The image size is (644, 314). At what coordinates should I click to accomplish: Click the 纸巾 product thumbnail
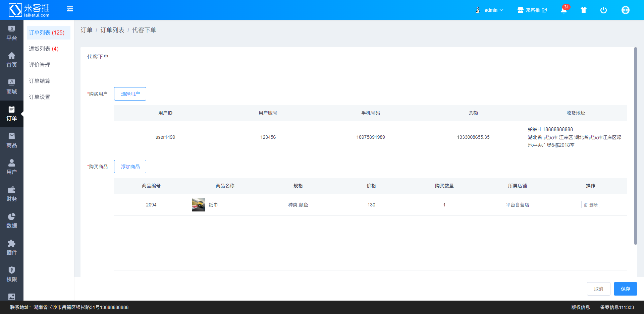click(199, 205)
